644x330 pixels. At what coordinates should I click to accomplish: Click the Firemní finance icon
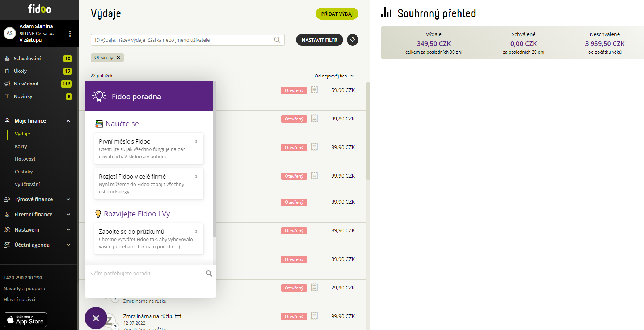pos(7,215)
